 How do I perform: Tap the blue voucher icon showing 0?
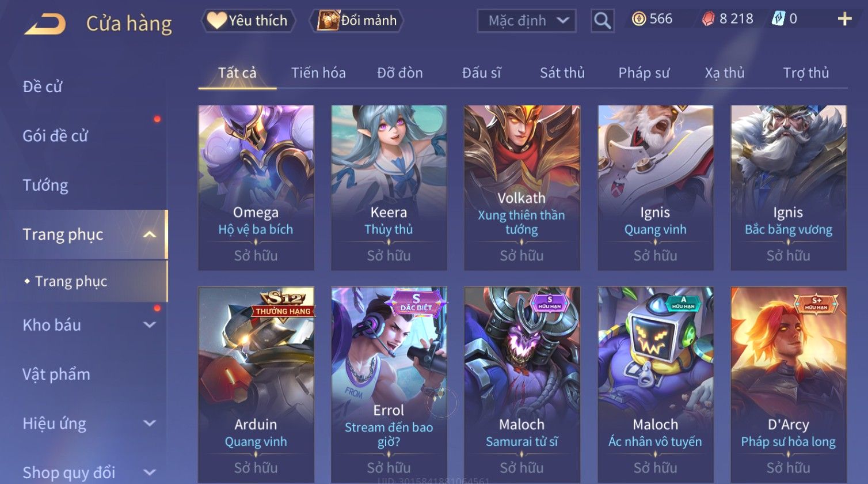[x=778, y=19]
